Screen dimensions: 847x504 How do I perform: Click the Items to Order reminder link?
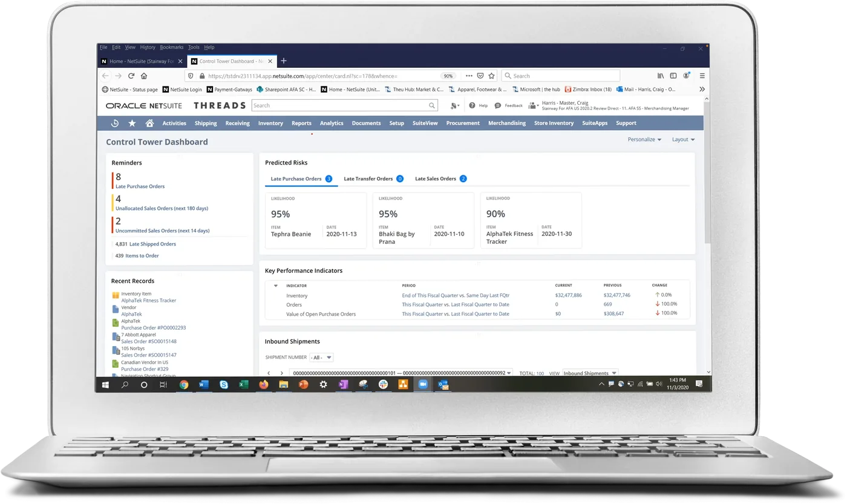(142, 255)
